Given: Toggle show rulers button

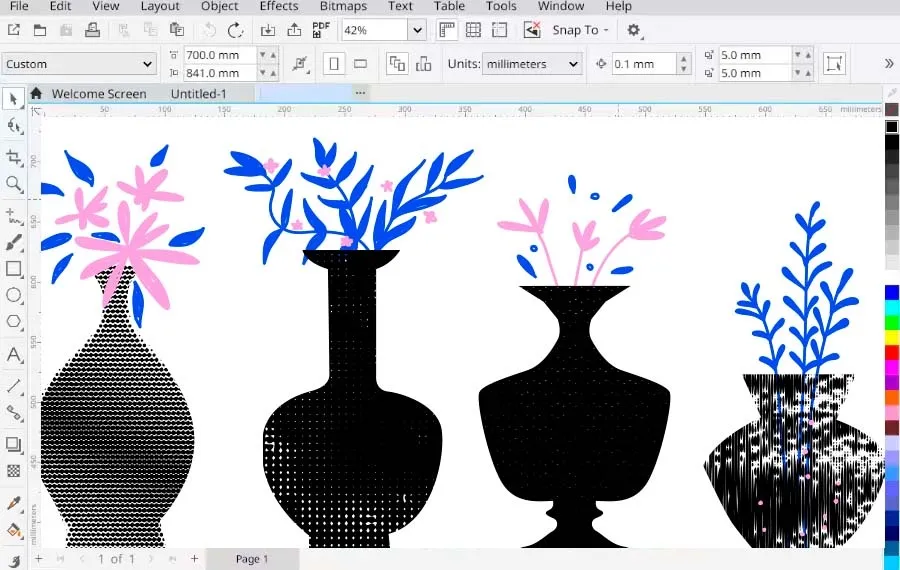Looking at the screenshot, I should tap(447, 30).
